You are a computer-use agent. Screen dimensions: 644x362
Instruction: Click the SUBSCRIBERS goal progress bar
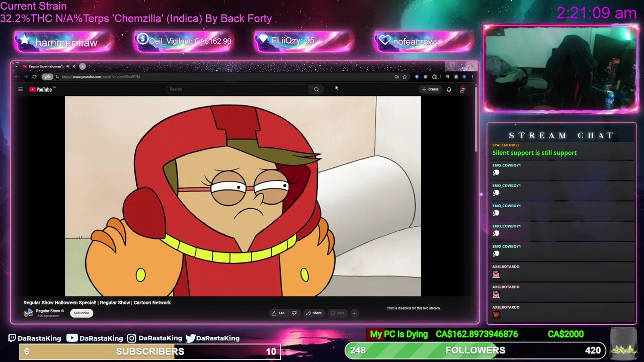(x=150, y=351)
